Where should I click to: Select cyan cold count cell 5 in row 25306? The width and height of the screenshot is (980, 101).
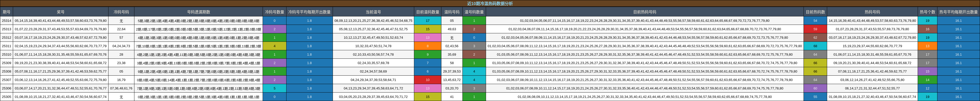tap(275, 88)
